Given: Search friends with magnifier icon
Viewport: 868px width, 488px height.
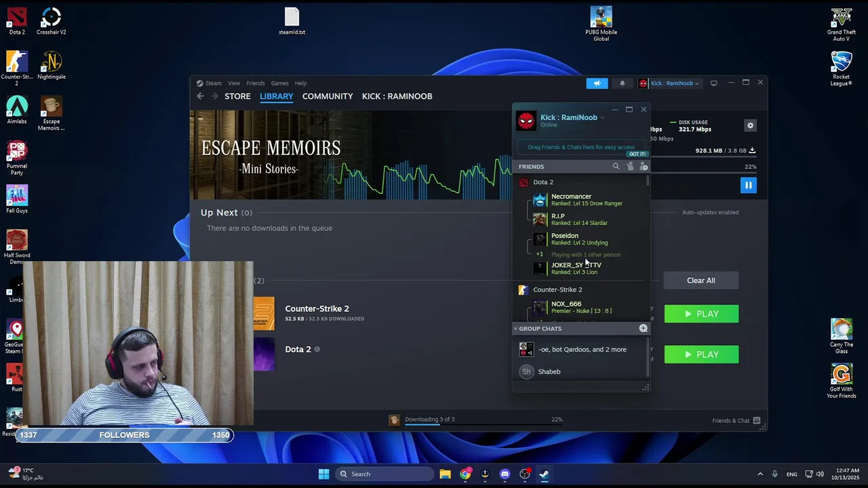Looking at the screenshot, I should [x=616, y=166].
